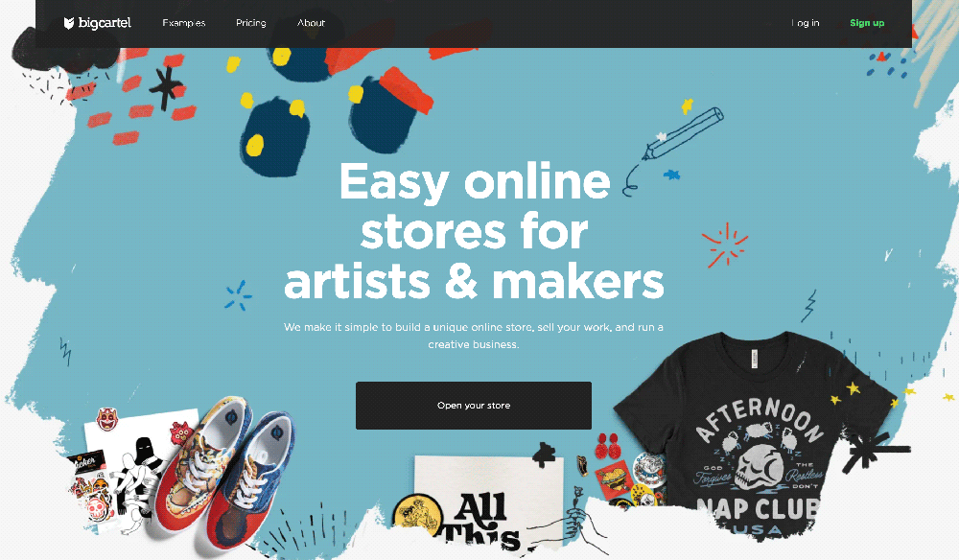Image resolution: width=959 pixels, height=560 pixels.
Task: Click the black asterisk star doodle near Examples
Action: (166, 87)
